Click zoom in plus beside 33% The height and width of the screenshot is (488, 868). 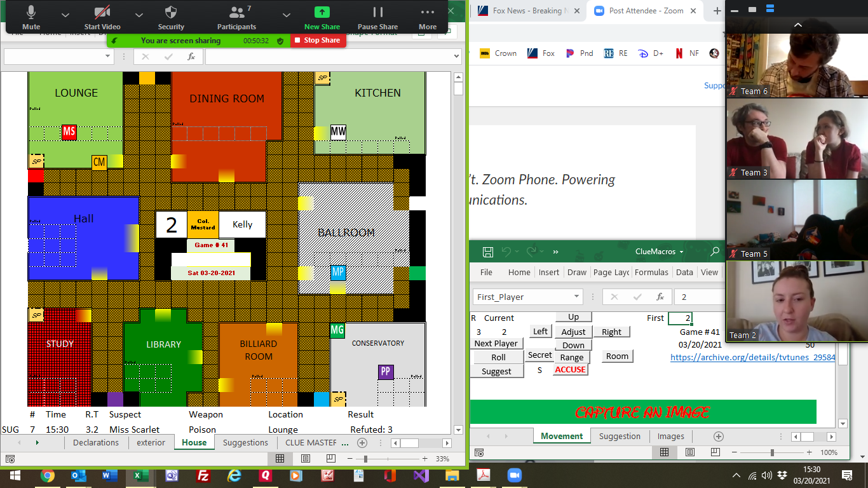pos(424,459)
